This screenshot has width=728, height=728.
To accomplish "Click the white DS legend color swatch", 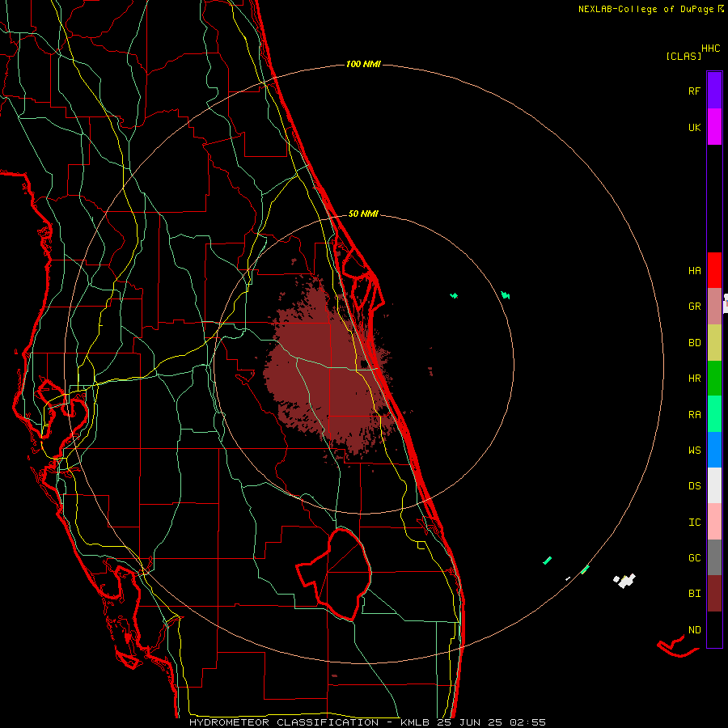I will pos(714,485).
